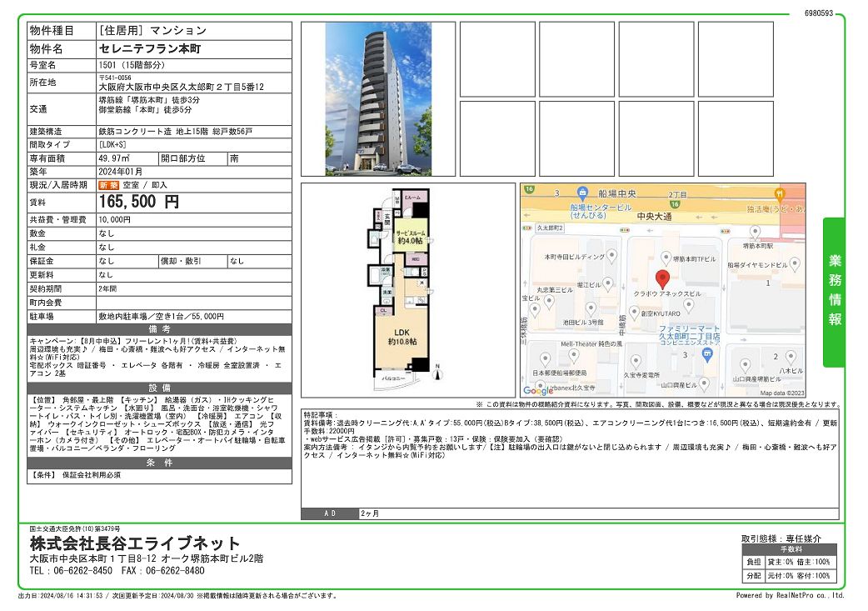
Task: Select the map pin above 池田ビル3号館
Action: pyautogui.click(x=591, y=308)
